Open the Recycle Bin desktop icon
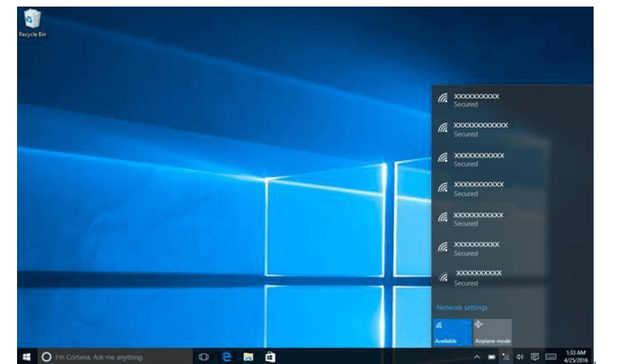Screen dimensions: 622x364 32,23
